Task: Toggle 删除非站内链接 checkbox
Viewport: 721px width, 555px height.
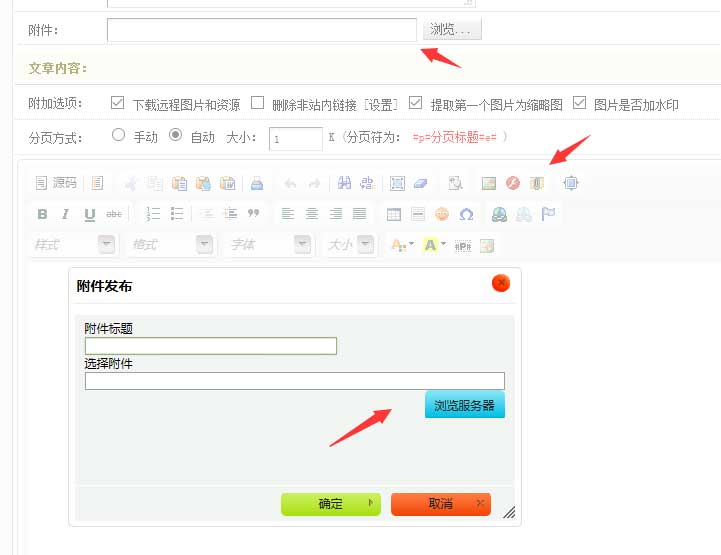Action: (258, 103)
